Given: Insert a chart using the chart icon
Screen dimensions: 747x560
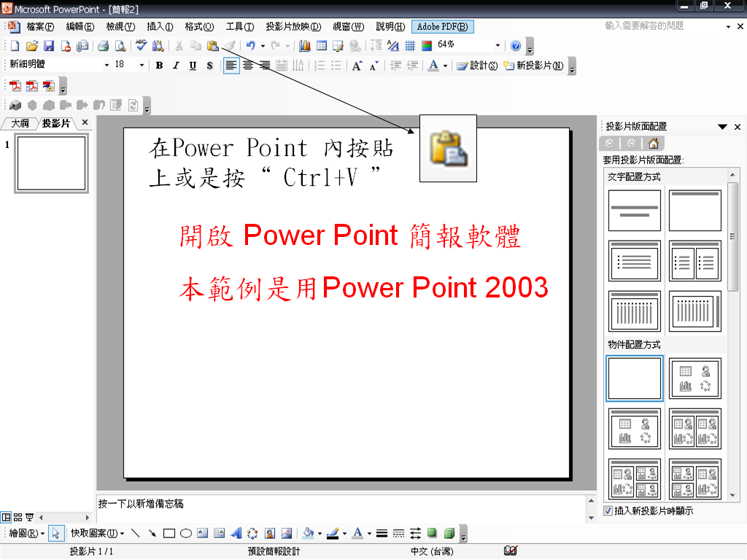Looking at the screenshot, I should [x=305, y=46].
